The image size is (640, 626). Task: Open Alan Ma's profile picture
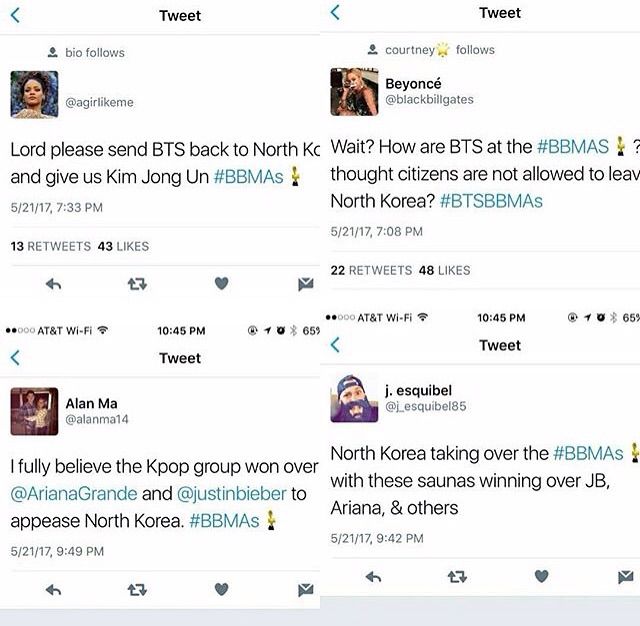34,411
